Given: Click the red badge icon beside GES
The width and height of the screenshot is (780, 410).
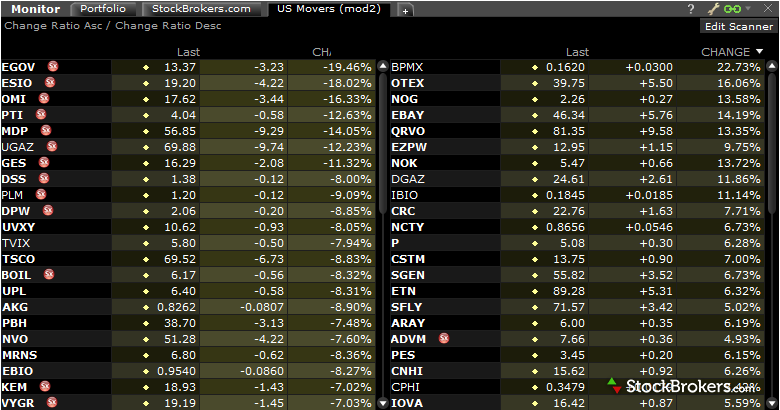Looking at the screenshot, I should point(44,162).
